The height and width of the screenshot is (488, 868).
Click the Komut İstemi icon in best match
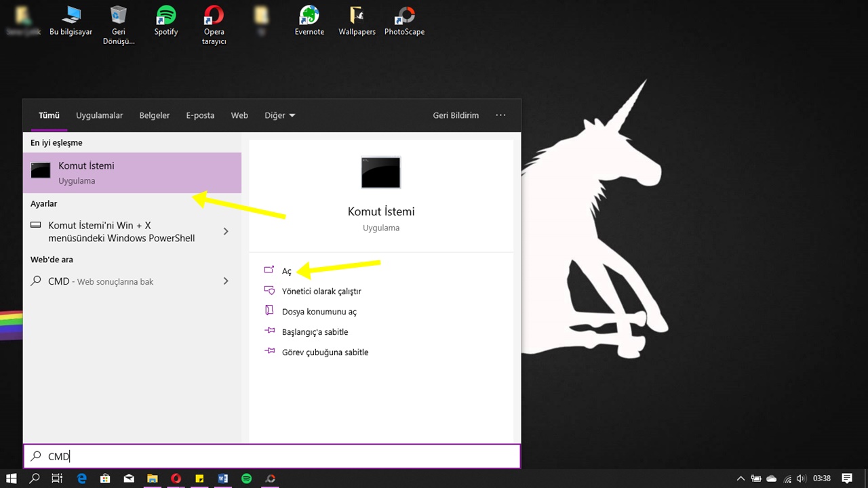click(41, 171)
